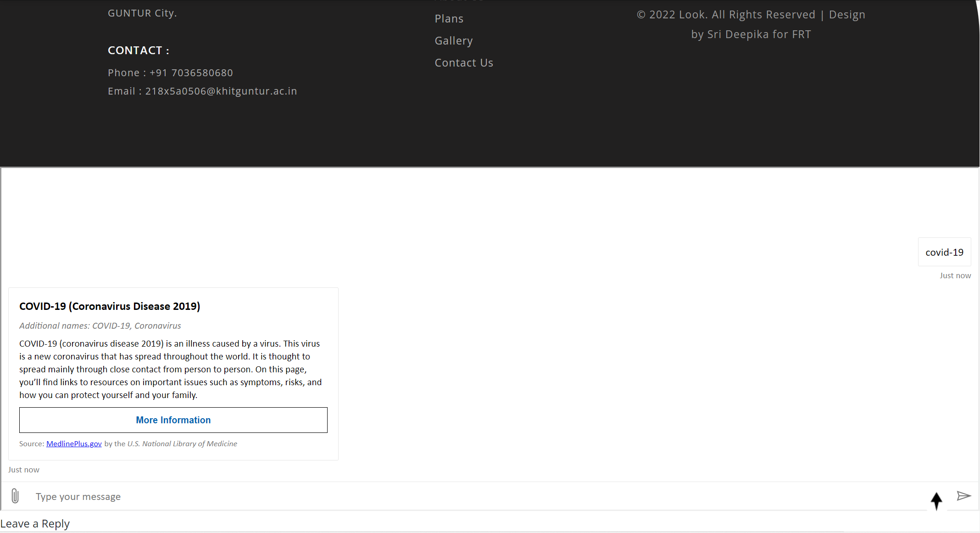
Task: Select the covid-19 chat bubble
Action: click(944, 252)
